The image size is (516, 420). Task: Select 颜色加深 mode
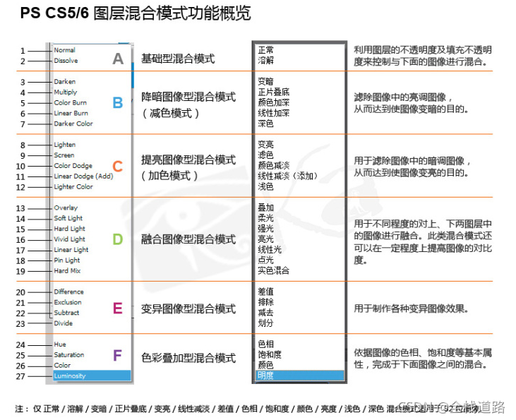click(x=273, y=102)
